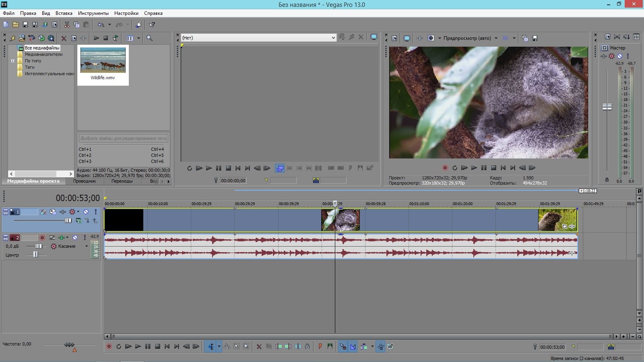Save snapshot to file in preview window
644x362 pixels.
[535, 38]
